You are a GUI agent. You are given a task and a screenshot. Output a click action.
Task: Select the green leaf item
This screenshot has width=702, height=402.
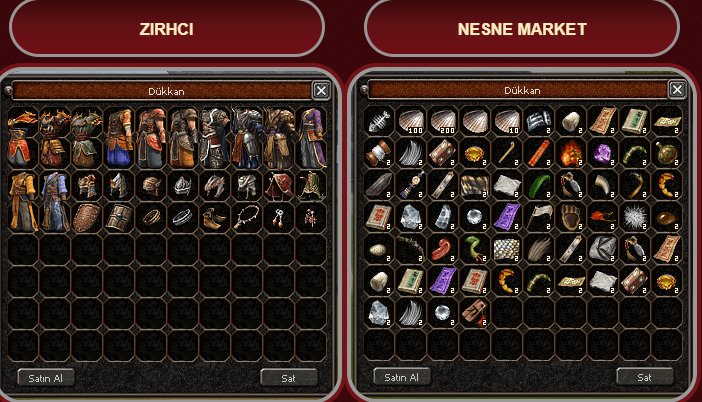(x=539, y=185)
